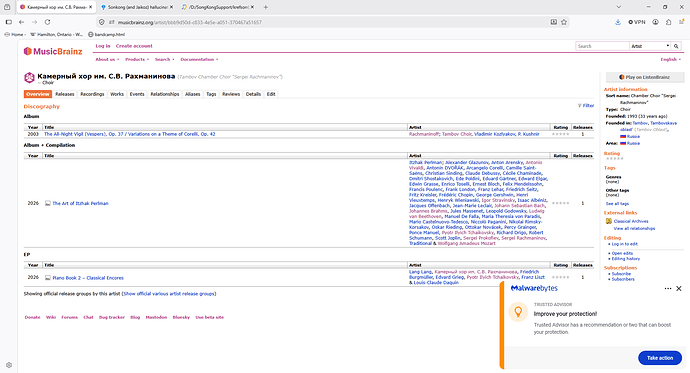Click the Create account link
This screenshot has width=690, height=373.
(134, 46)
